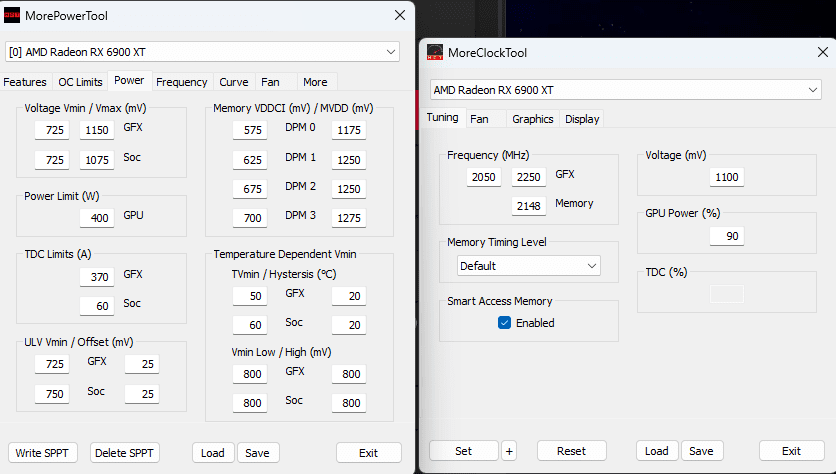The width and height of the screenshot is (836, 474).
Task: Click Exit in MoreClockTool
Action: click(x=791, y=451)
